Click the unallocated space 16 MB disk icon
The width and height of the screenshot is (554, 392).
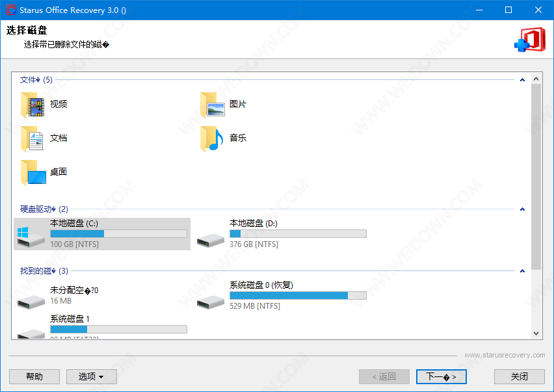[31, 302]
